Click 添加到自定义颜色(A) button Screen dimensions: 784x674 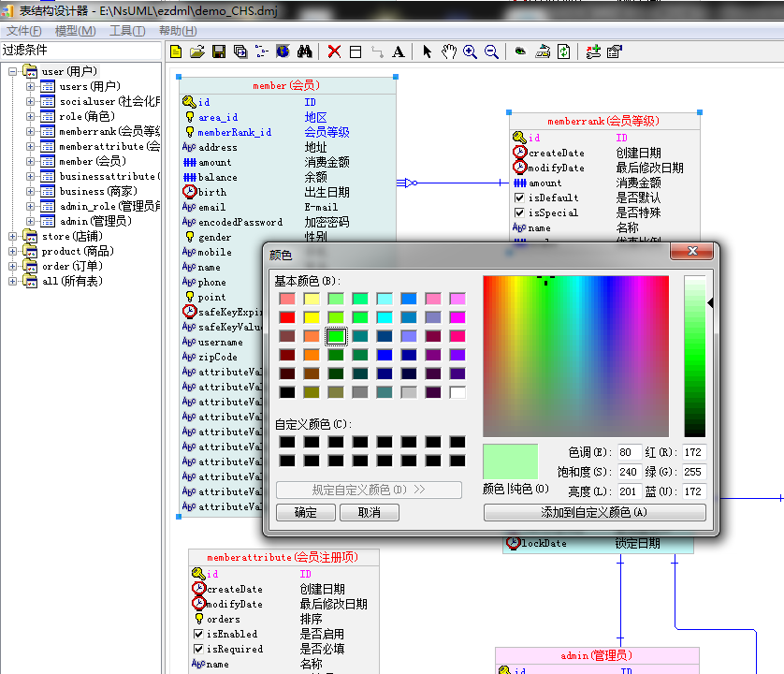[594, 512]
